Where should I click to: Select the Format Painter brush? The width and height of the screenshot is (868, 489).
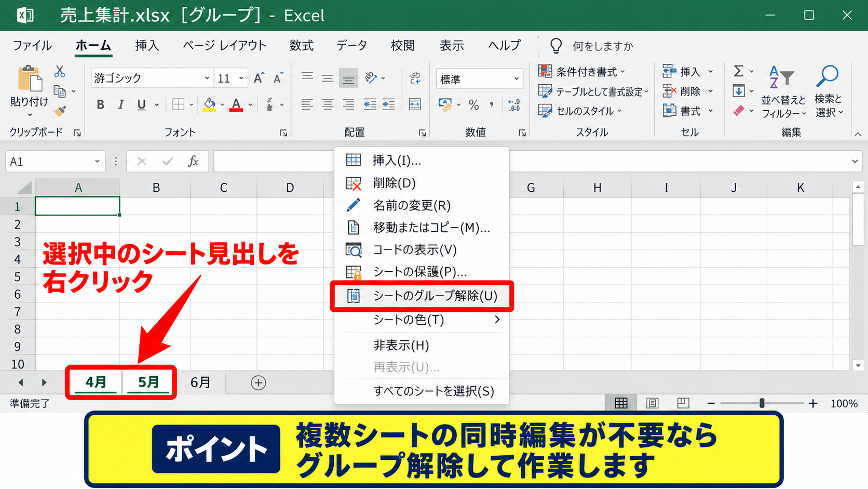(60, 111)
